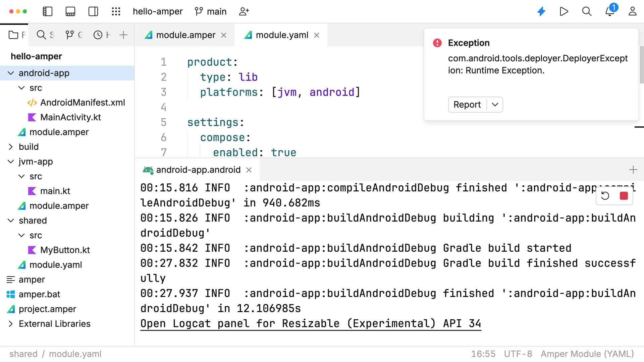
Task: Open the Report dropdown arrow
Action: 495,105
